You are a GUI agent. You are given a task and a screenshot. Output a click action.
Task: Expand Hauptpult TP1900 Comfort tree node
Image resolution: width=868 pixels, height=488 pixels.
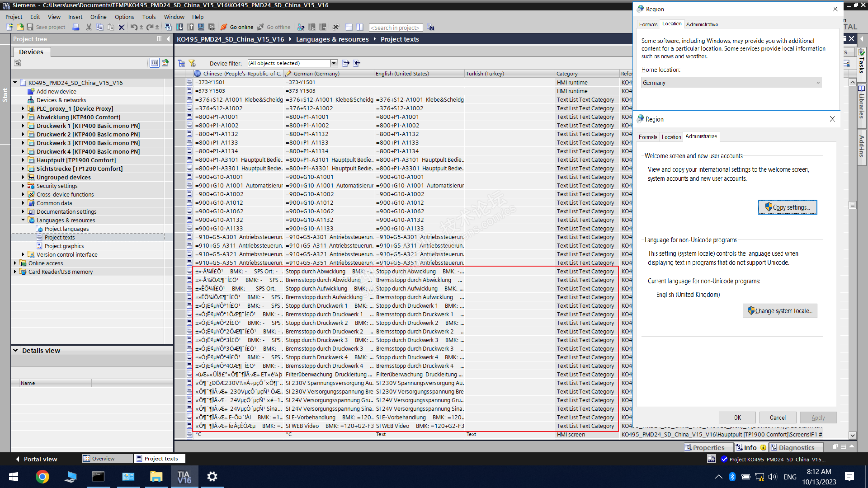pos(23,160)
